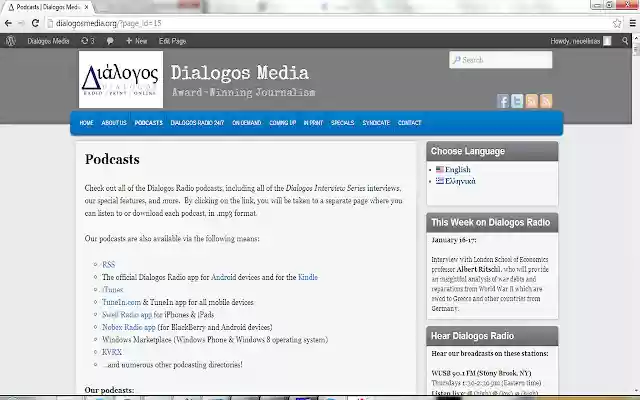Open Chrome menu hamburger icon

[x=632, y=23]
